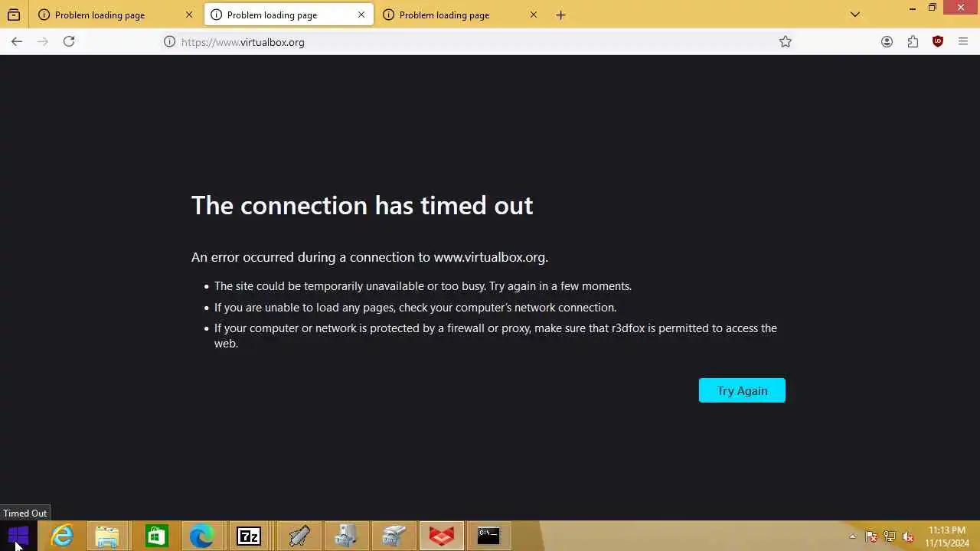Screen dimensions: 980x551
Task: Open the Extensions puzzle icon
Action: 913,42
